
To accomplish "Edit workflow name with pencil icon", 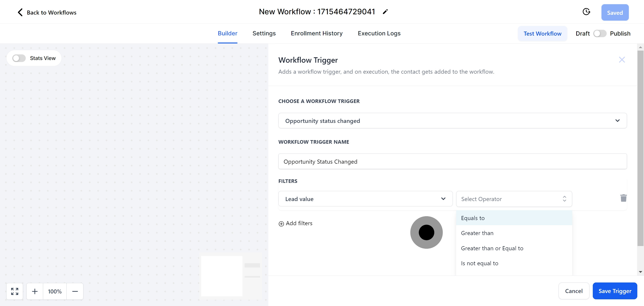I will [385, 12].
